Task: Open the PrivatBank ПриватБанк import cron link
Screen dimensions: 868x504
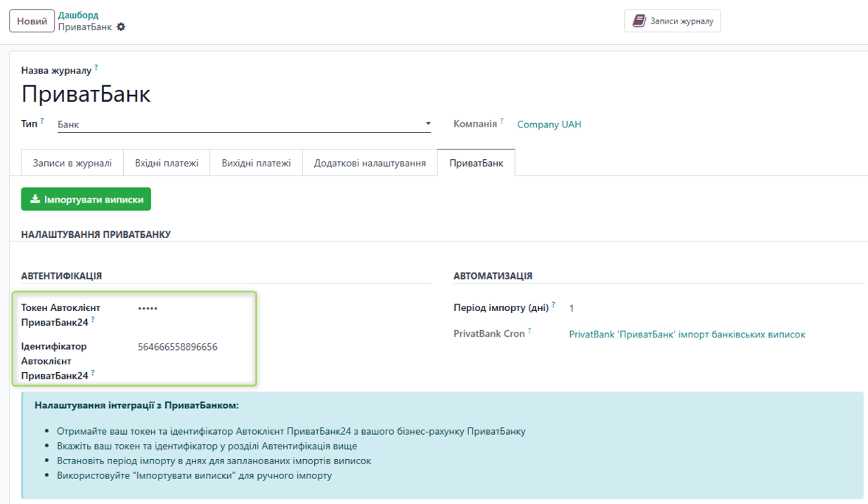Action: pyautogui.click(x=689, y=333)
